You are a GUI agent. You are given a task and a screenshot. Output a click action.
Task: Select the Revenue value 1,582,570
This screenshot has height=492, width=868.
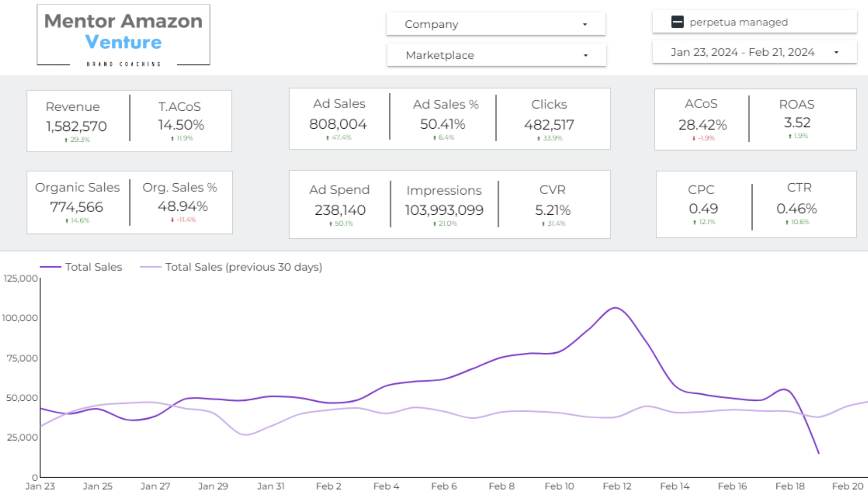click(76, 126)
